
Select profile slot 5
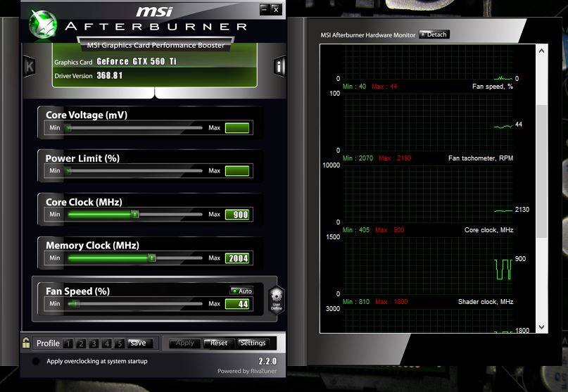120,343
